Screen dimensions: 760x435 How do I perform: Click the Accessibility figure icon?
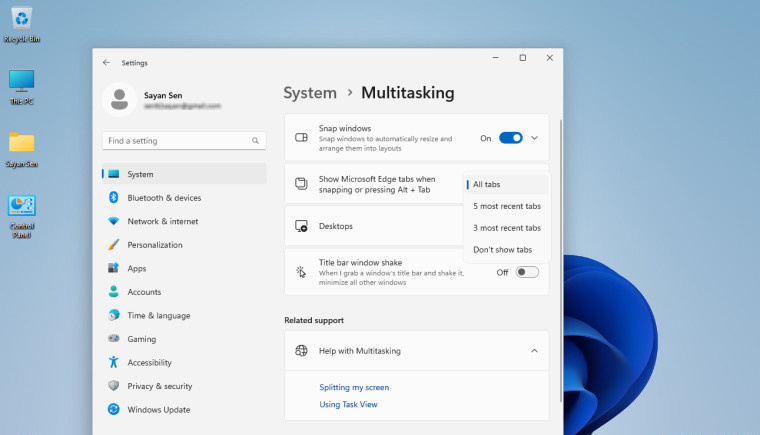[113, 362]
